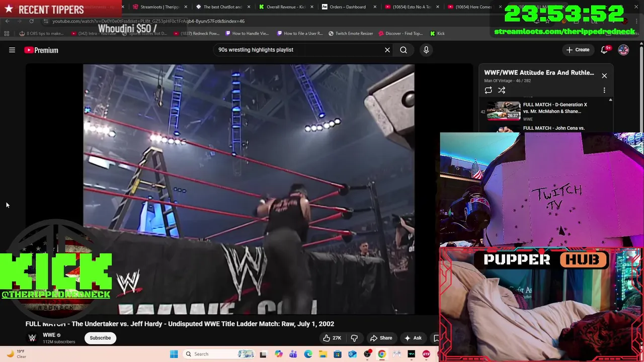Screen dimensions: 644x362
Task: Open the browser apps grid bookmark
Action: click(x=7, y=34)
